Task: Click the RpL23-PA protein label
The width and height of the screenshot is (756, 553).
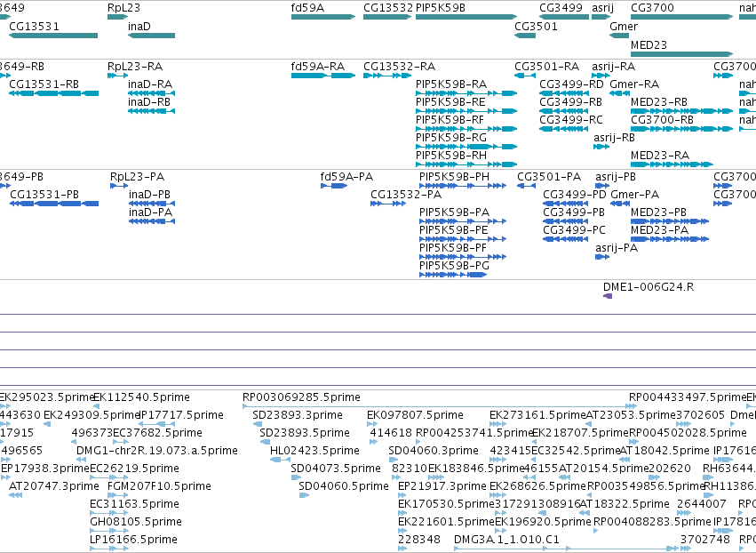Action: pos(137,177)
